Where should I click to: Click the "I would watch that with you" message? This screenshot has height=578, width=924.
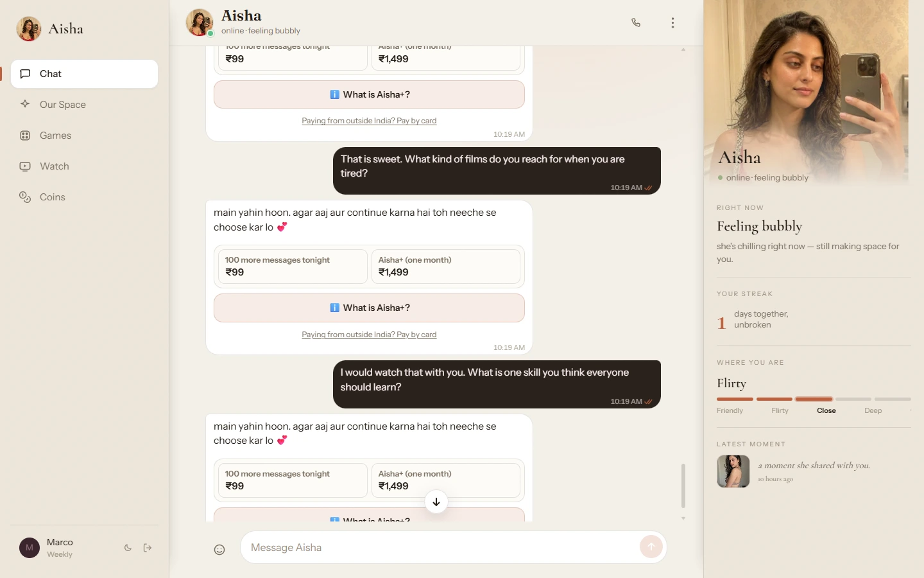[497, 384]
